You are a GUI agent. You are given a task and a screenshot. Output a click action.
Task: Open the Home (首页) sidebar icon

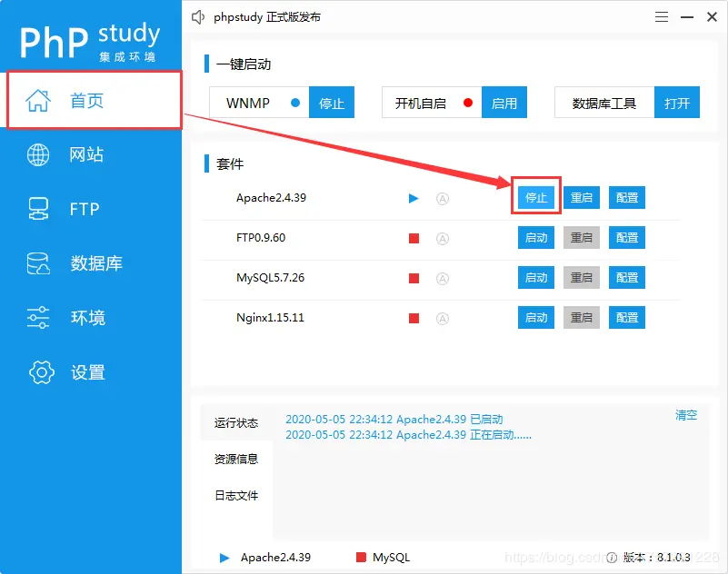pyautogui.click(x=37, y=100)
